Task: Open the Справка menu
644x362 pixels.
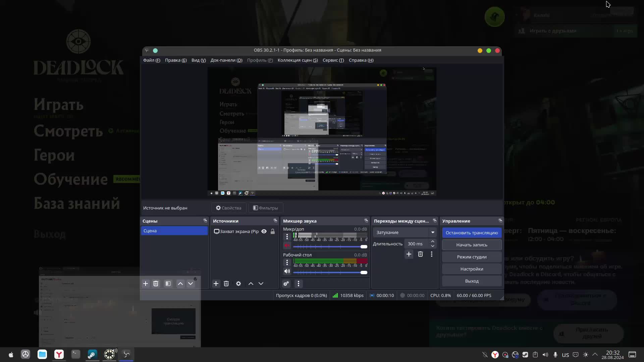Action: (x=361, y=60)
